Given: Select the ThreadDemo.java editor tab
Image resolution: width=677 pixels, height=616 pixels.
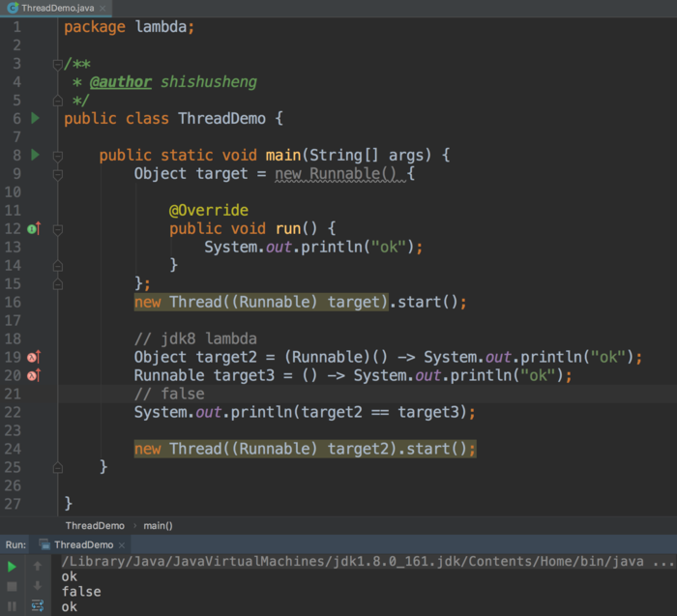Looking at the screenshot, I should (56, 8).
